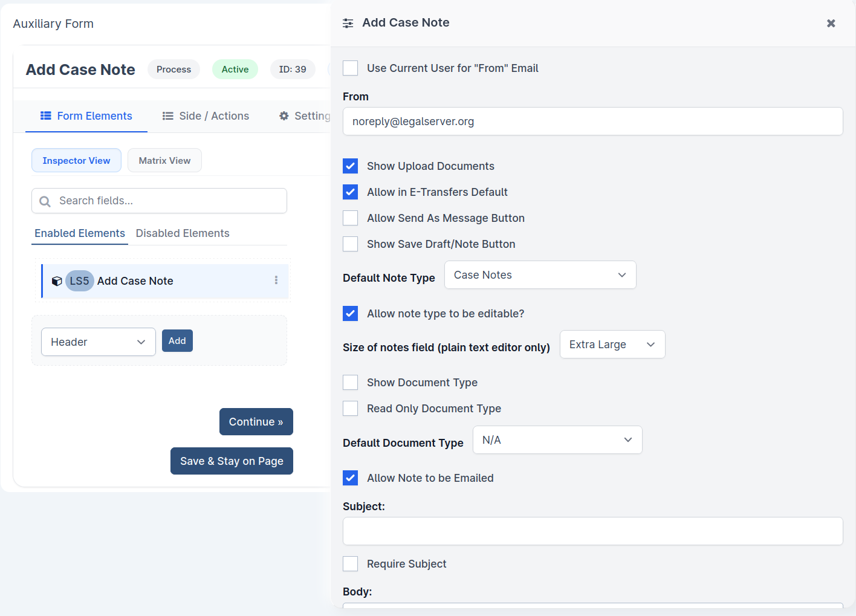Open the Size of notes field dropdown
Image resolution: width=856 pixels, height=616 pixels.
coord(612,345)
